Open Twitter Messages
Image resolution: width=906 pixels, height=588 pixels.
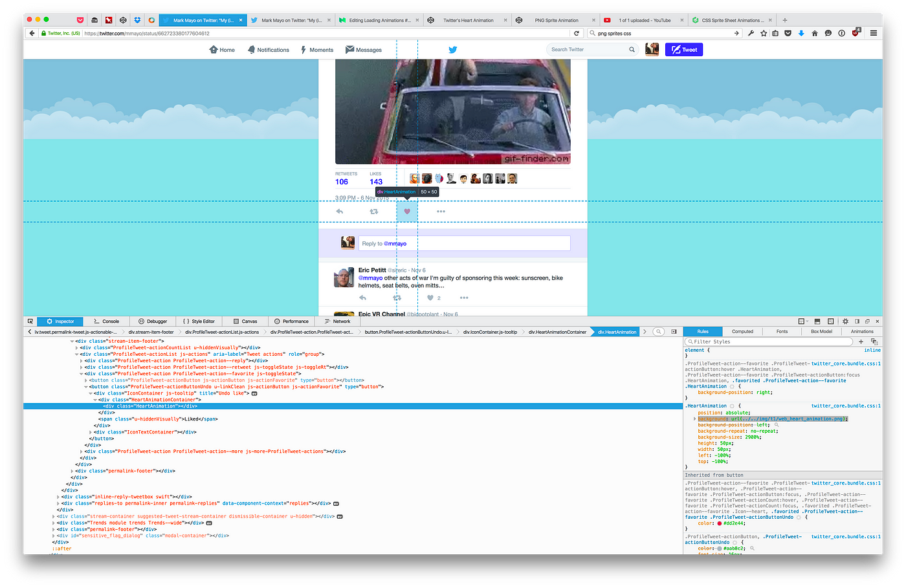[x=364, y=50]
